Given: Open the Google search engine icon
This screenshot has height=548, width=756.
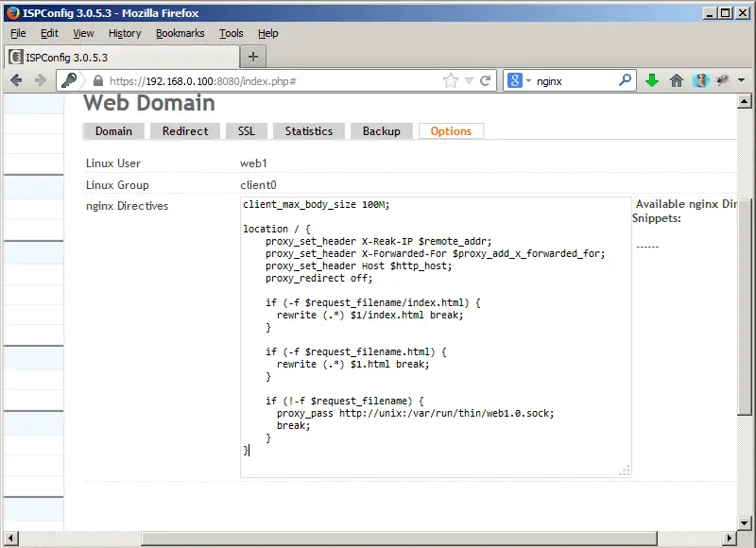Looking at the screenshot, I should tap(514, 80).
